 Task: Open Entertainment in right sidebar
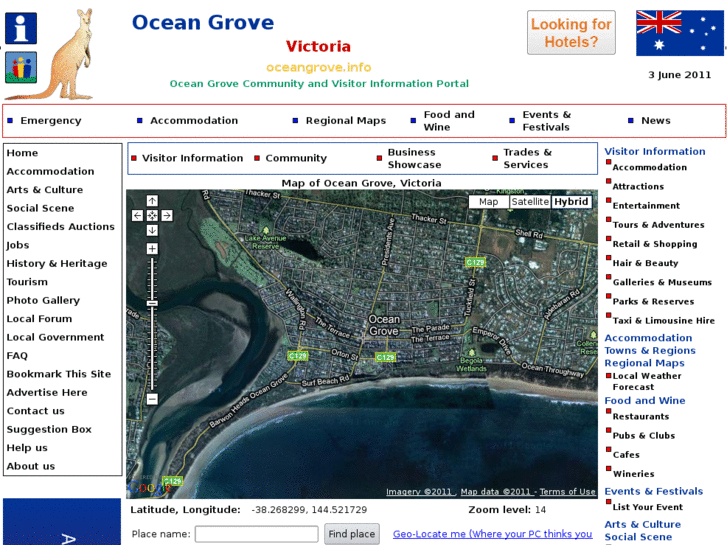(x=646, y=205)
